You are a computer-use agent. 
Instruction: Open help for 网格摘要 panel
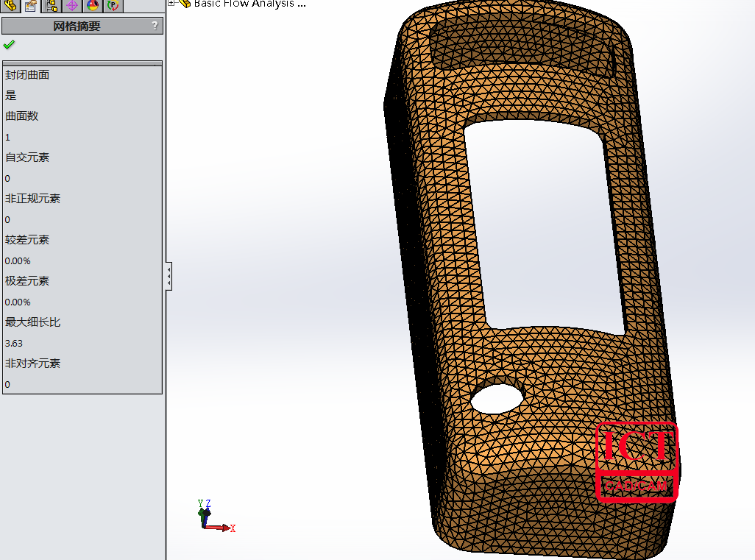(155, 26)
